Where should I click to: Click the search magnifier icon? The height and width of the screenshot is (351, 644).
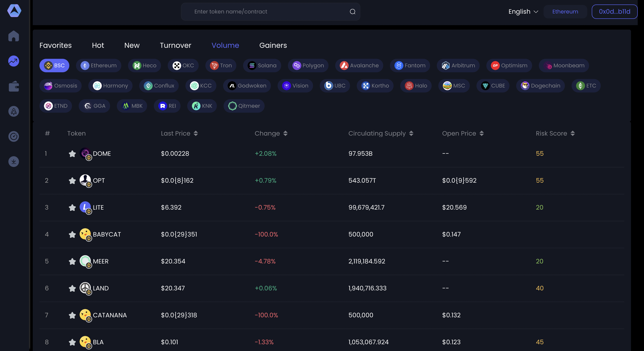tap(352, 11)
